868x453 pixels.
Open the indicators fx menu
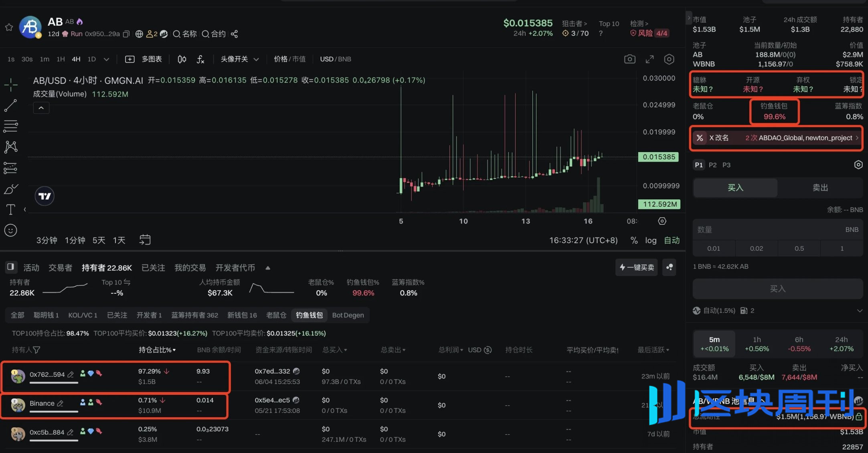200,59
